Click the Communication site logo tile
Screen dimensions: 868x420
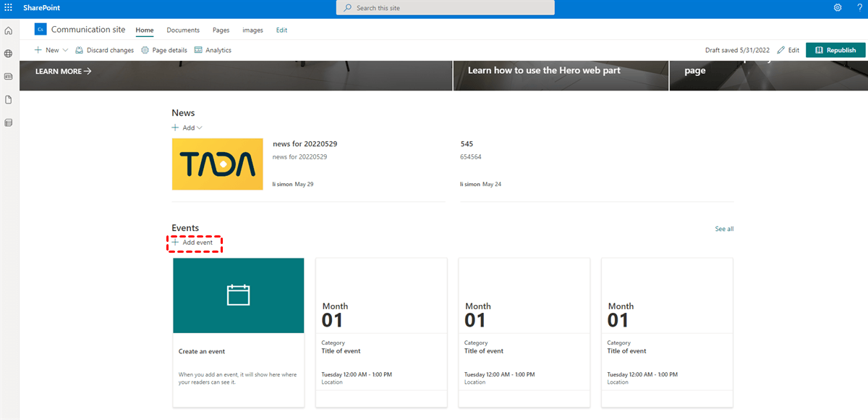(x=41, y=30)
